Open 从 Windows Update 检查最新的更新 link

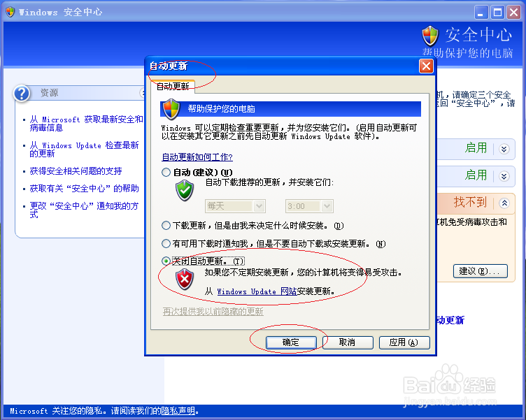click(x=84, y=150)
